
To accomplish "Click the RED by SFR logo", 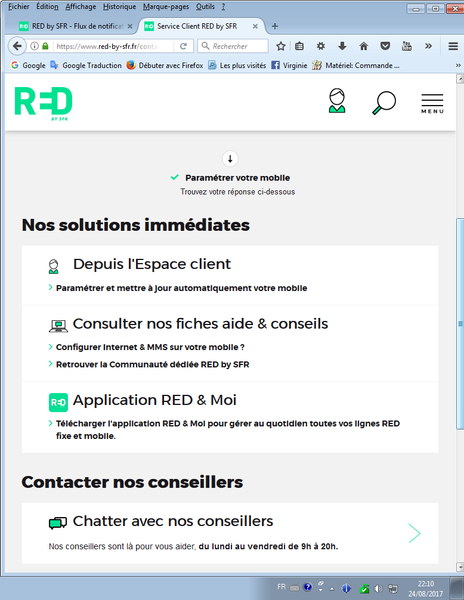I will pyautogui.click(x=43, y=103).
